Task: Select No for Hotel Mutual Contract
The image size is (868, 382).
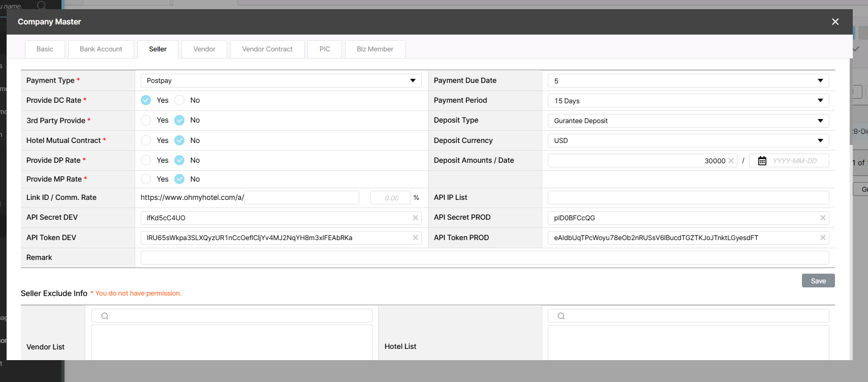Action: coord(179,140)
